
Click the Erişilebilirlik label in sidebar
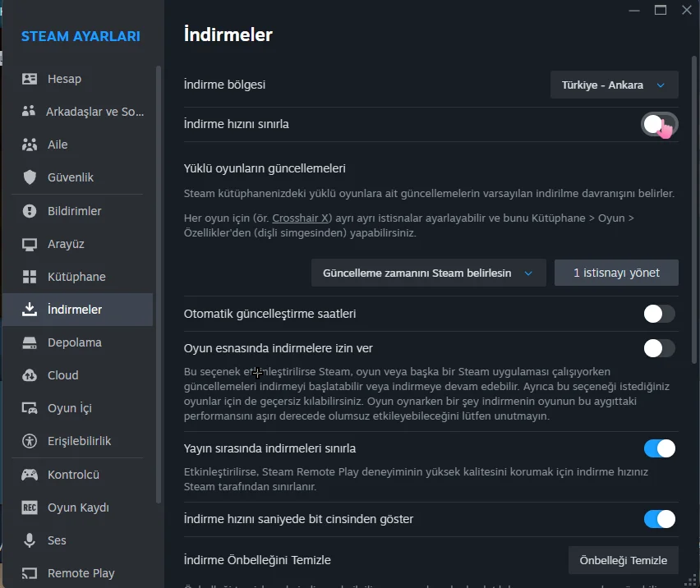[80, 441]
